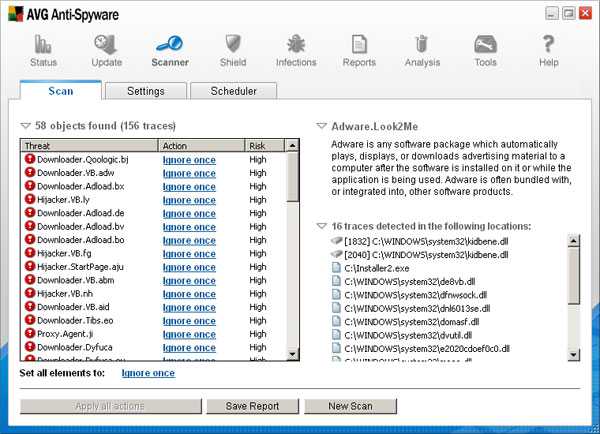Click the Save Report button
This screenshot has width=600, height=434.
pyautogui.click(x=253, y=406)
